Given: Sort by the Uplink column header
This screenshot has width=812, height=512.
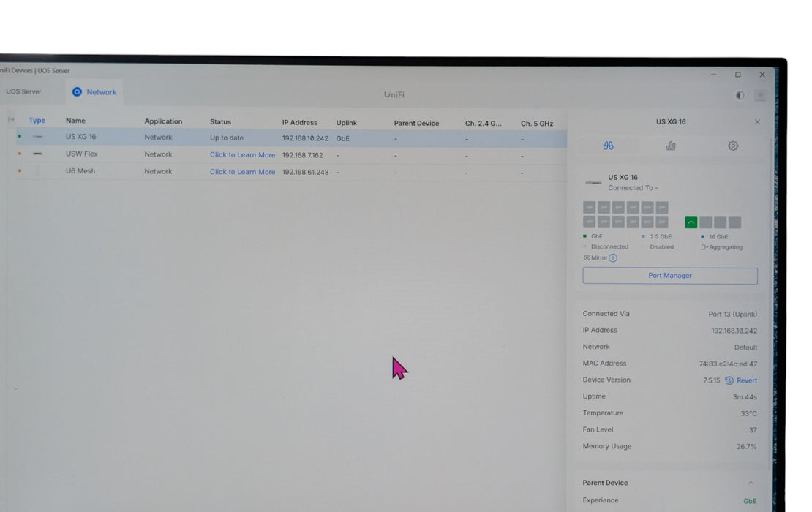Looking at the screenshot, I should point(347,123).
